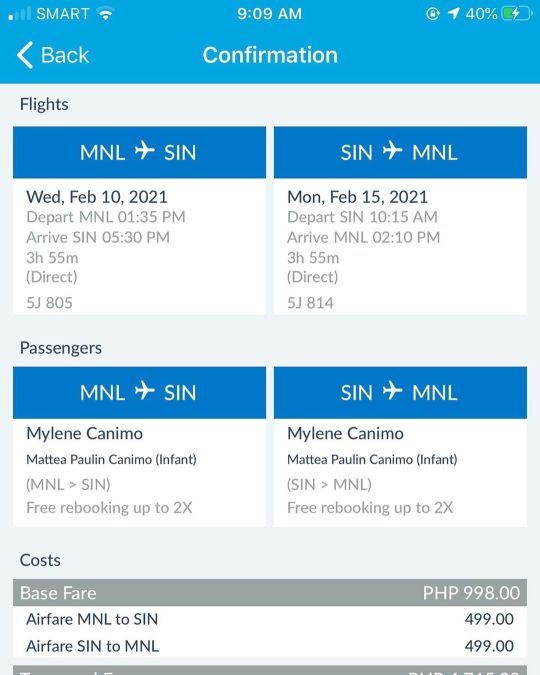Select Wed, Feb 10, 2021 departure date
Image resolution: width=540 pixels, height=675 pixels.
coord(97,197)
